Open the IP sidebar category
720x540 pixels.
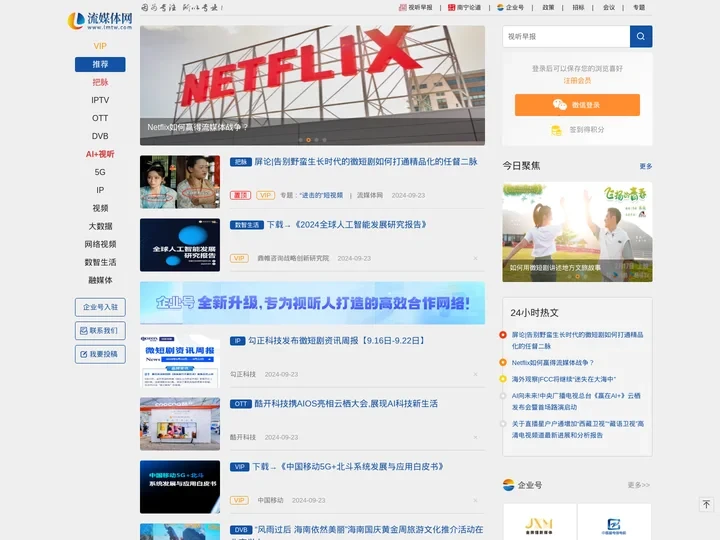coord(100,190)
